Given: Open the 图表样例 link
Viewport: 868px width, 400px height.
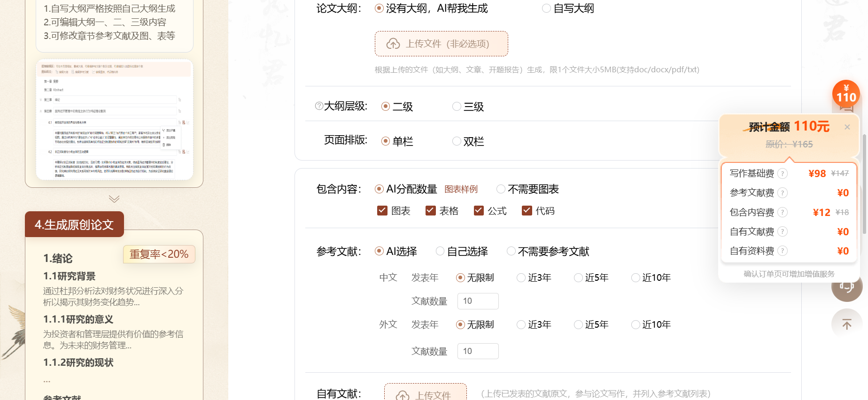Looking at the screenshot, I should [x=461, y=189].
